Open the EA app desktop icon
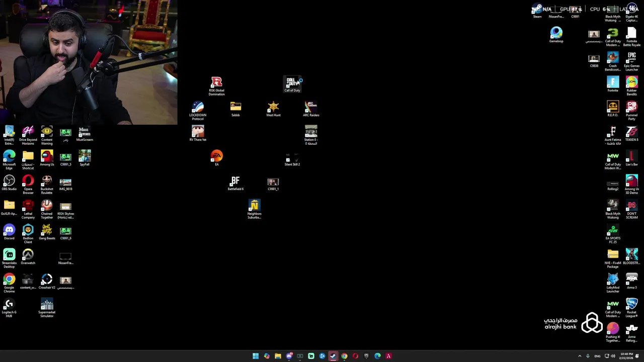This screenshot has width=644, height=362. tap(217, 158)
